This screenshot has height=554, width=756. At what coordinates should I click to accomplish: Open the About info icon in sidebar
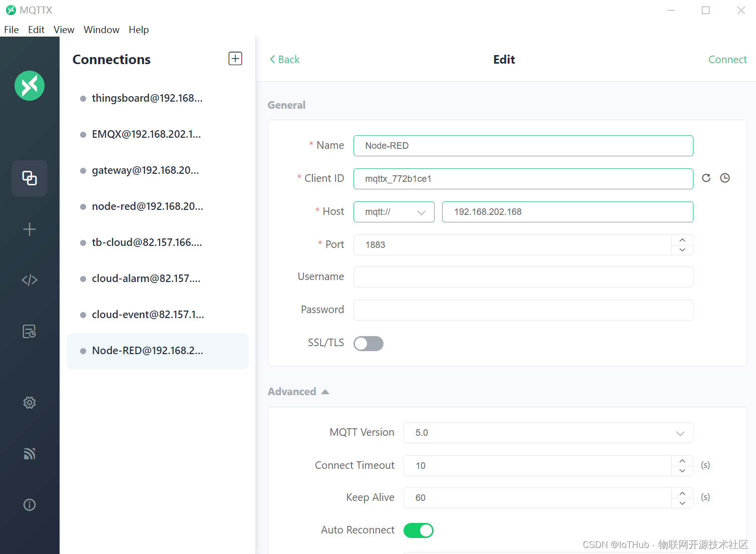click(30, 505)
